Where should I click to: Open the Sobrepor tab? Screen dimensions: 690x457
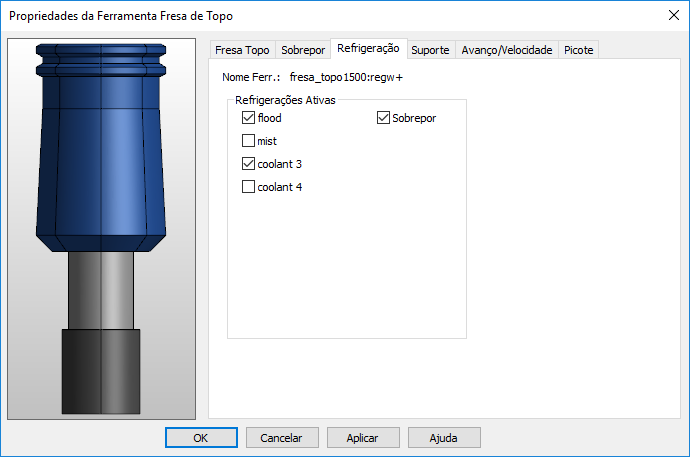[x=303, y=50]
